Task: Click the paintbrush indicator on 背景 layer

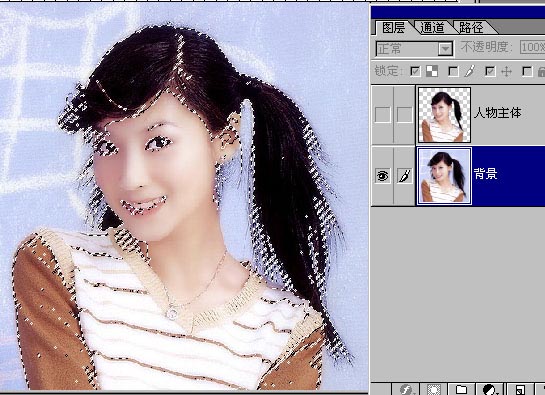Action: point(405,176)
